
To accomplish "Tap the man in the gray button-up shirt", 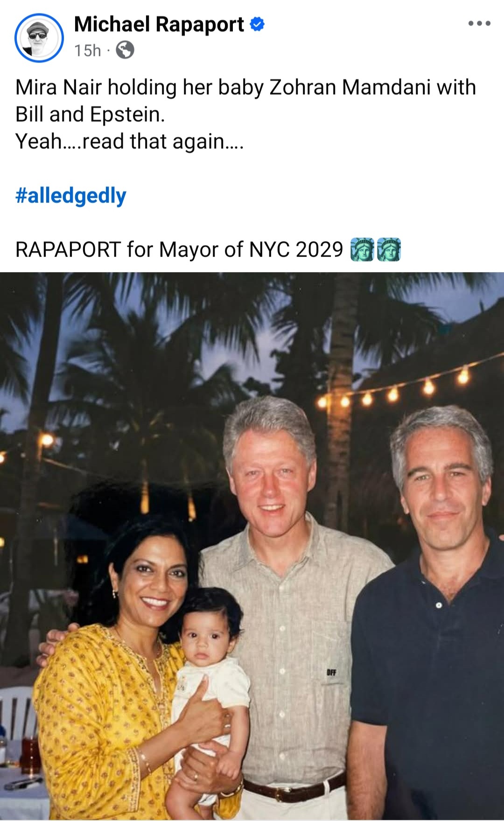I will pos(289,607).
